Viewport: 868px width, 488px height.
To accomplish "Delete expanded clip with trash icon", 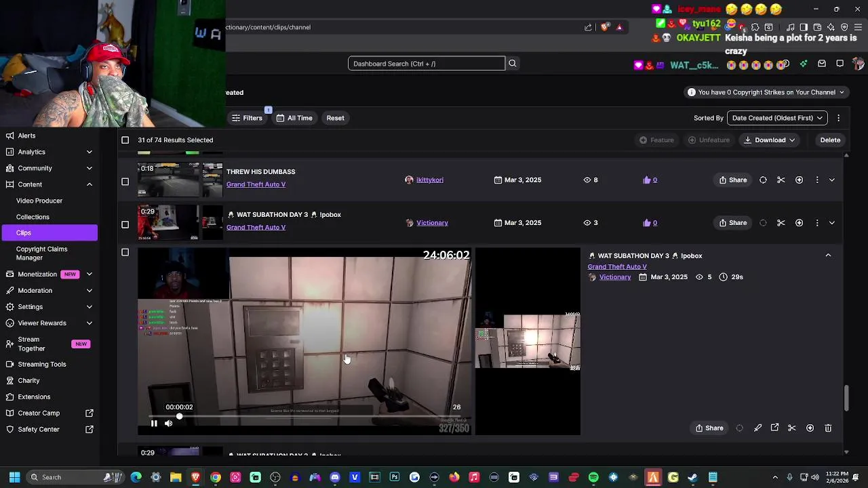I will point(828,428).
